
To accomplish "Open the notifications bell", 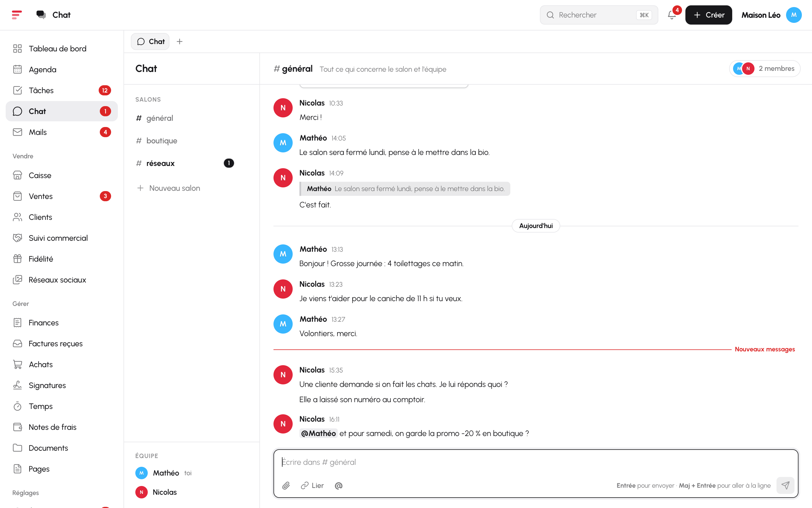I will (x=672, y=15).
